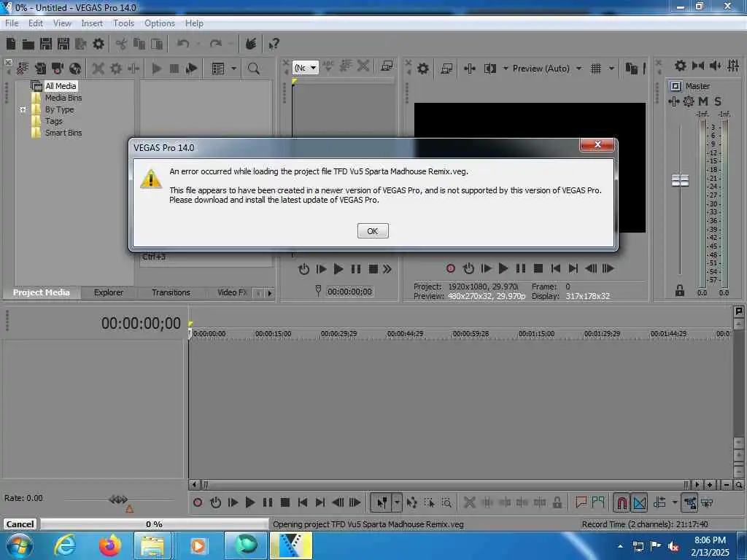Click the What's This help icon
Image resolution: width=747 pixels, height=560 pixels.
pyautogui.click(x=274, y=44)
